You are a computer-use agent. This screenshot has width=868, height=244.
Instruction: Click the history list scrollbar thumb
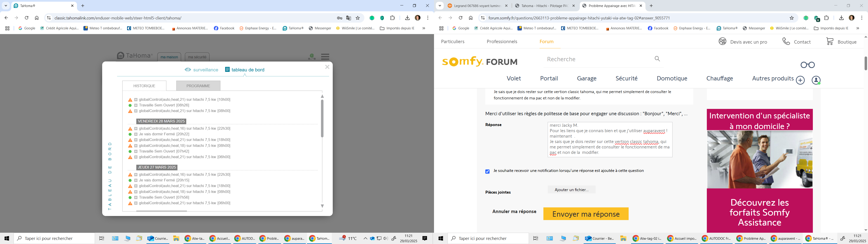click(322, 118)
